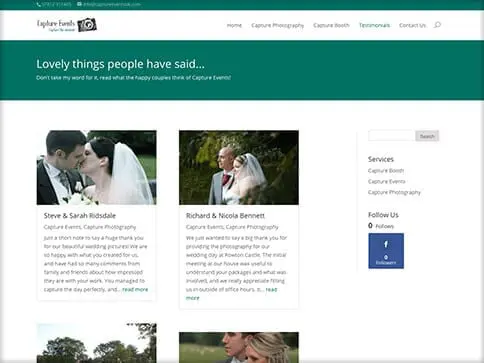Screen dimensions: 484x363
Task: Click the email envelope icon in top bar
Action: (79, 4)
